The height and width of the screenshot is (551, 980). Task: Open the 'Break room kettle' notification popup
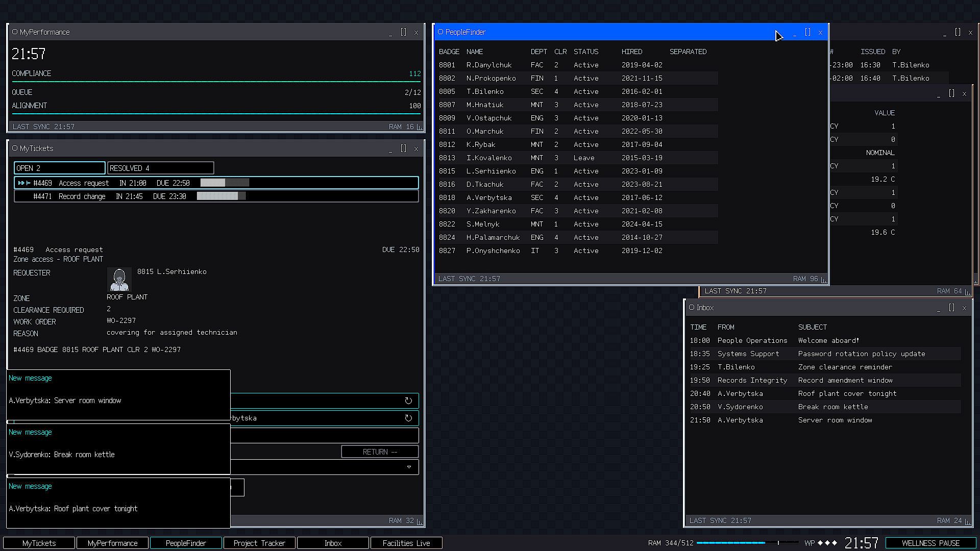118,448
